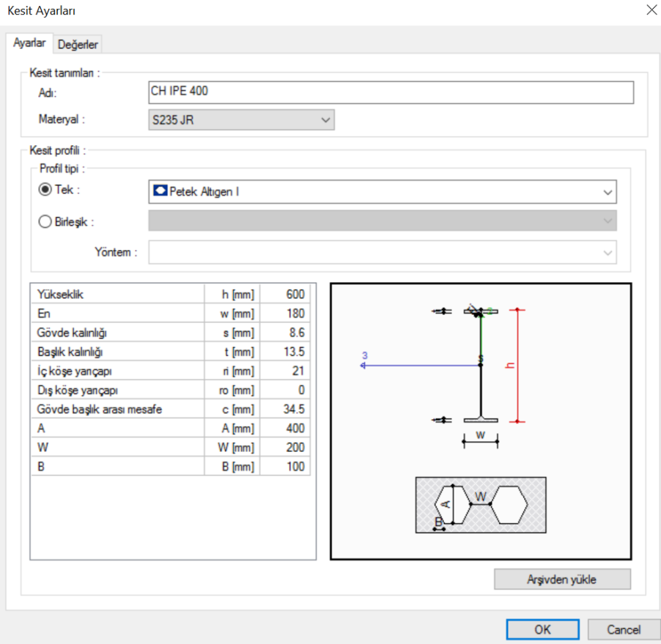Click the Arşivden yükle button
This screenshot has width=661, height=644.
(562, 580)
